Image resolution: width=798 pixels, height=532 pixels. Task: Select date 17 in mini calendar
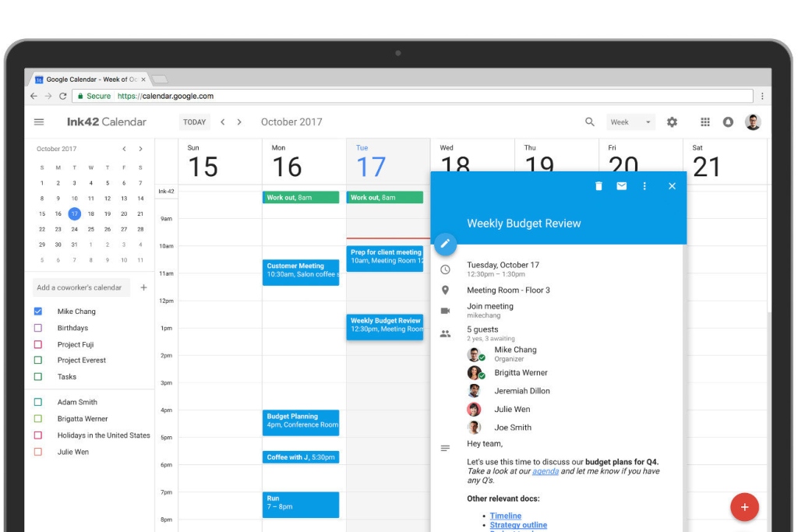click(x=74, y=214)
